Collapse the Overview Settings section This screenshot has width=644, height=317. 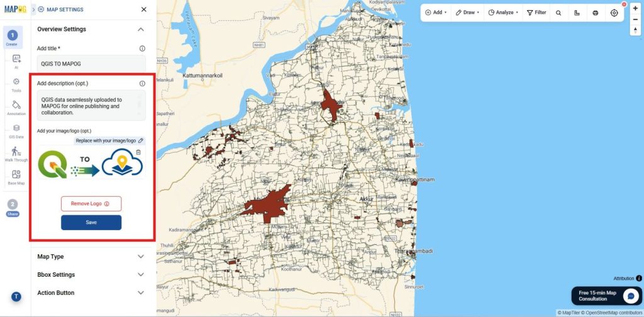click(141, 30)
